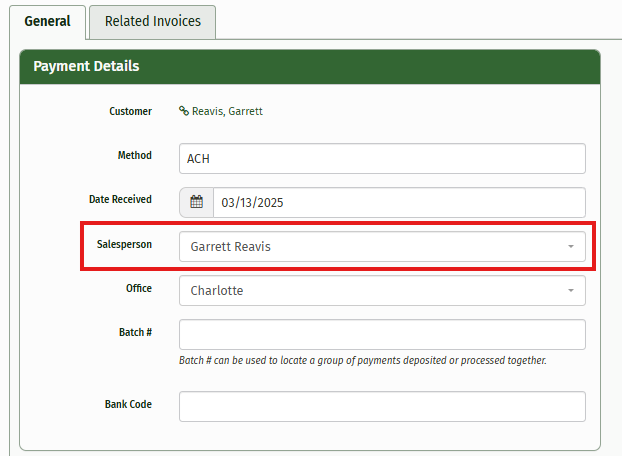This screenshot has height=456, width=622.
Task: Click the Salesperson field label
Action: (124, 243)
